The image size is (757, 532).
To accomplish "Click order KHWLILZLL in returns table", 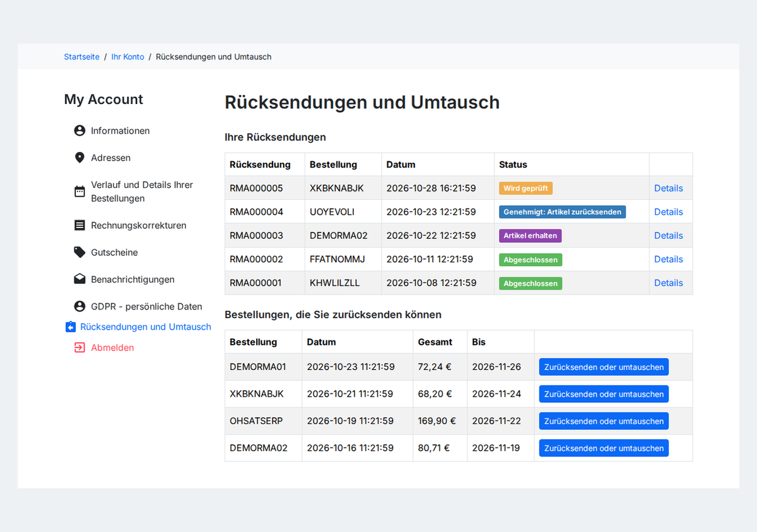I will [335, 282].
